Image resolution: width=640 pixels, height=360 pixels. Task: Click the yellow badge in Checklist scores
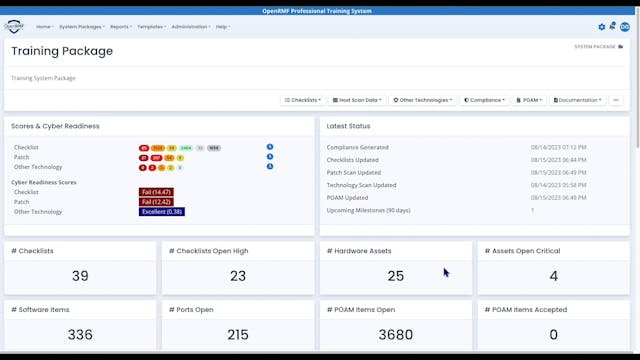pyautogui.click(x=172, y=148)
